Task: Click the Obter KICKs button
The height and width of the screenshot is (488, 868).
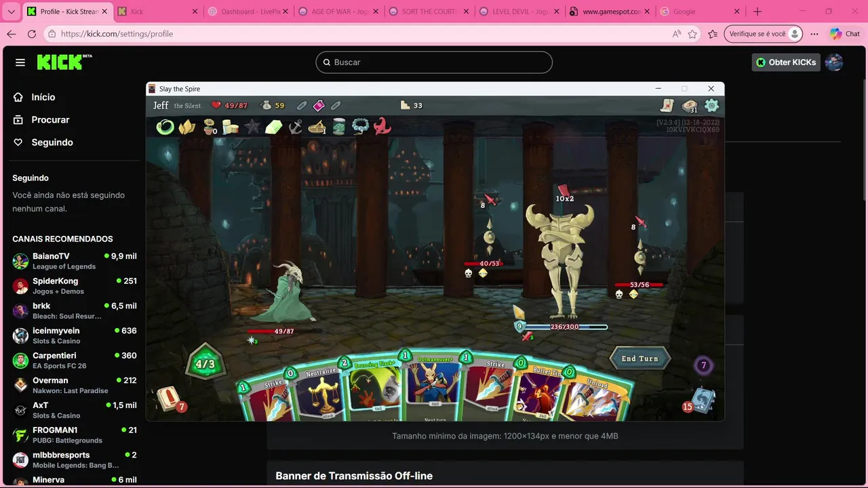Action: [x=785, y=62]
